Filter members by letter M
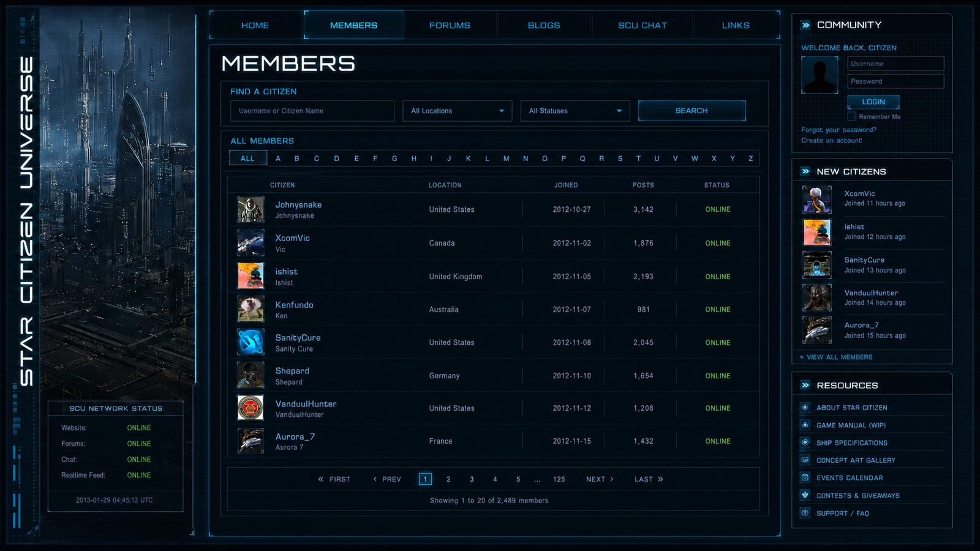Viewport: 980px width, 551px height. (x=507, y=159)
